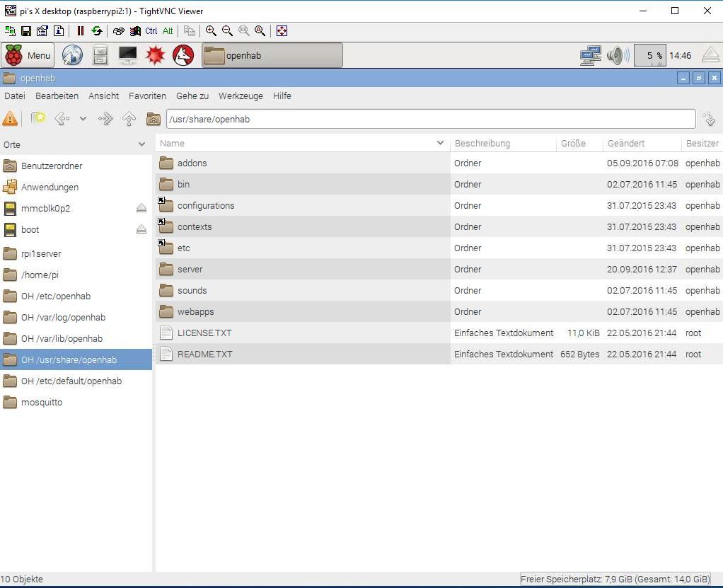Toggle the Alt key button in VNC toolbar
Viewport: 723px width, 588px height.
click(168, 31)
